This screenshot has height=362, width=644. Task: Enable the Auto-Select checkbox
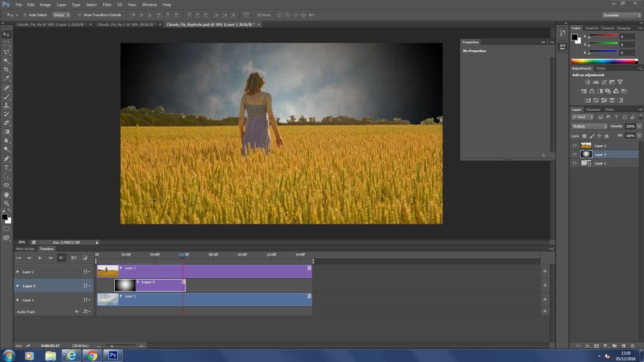click(25, 15)
